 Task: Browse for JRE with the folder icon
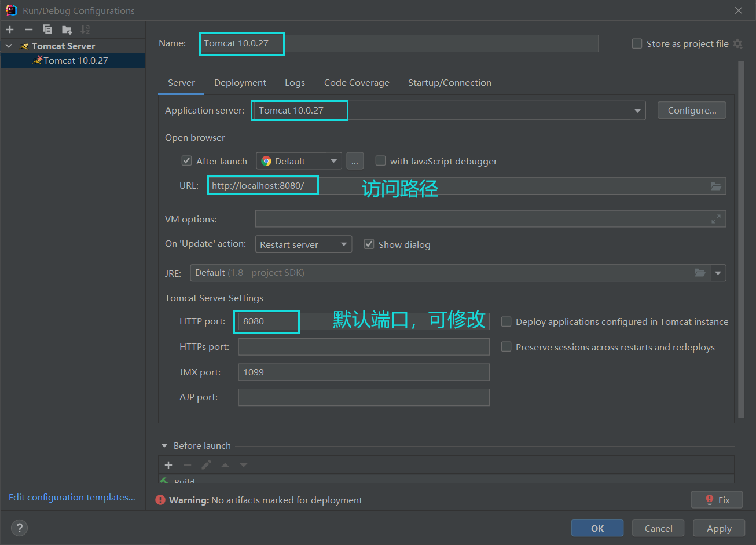pos(700,273)
